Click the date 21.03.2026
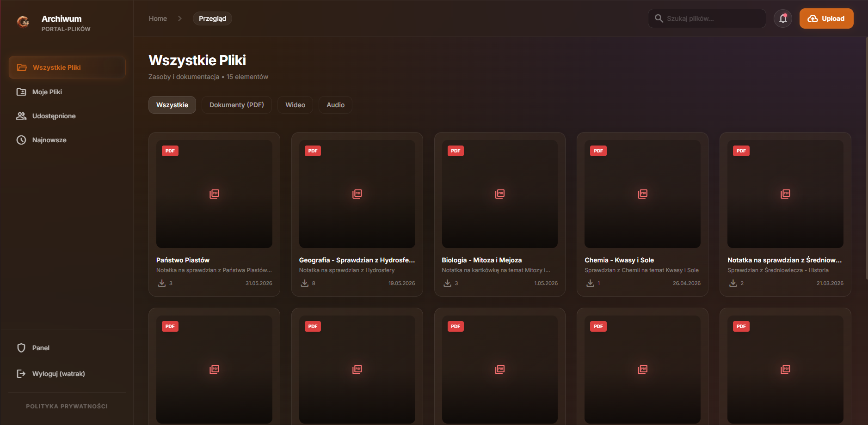The width and height of the screenshot is (868, 425). pyautogui.click(x=830, y=283)
